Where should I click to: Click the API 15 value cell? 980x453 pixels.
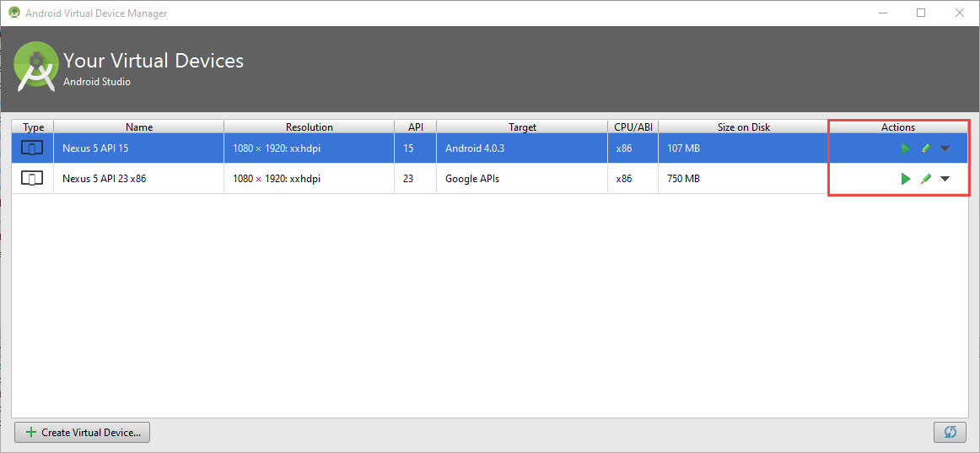point(416,148)
